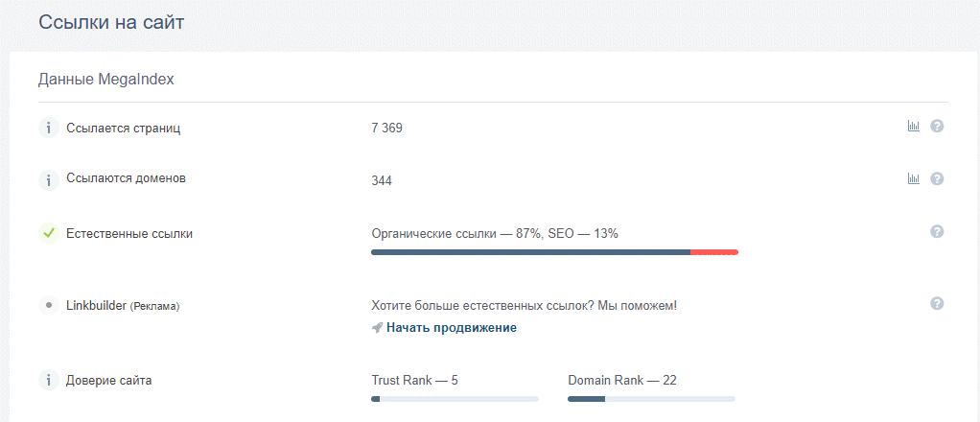
Task: Click info icon beside Ссылается страниц
Action: click(49, 129)
